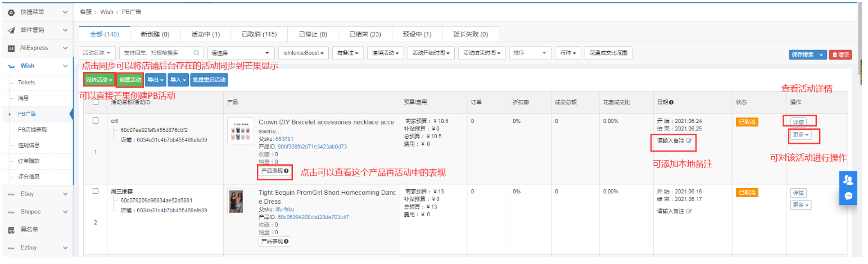This screenshot has width=868, height=264.
Task: Switch to the 已结束 (23) tab
Action: pyautogui.click(x=365, y=34)
